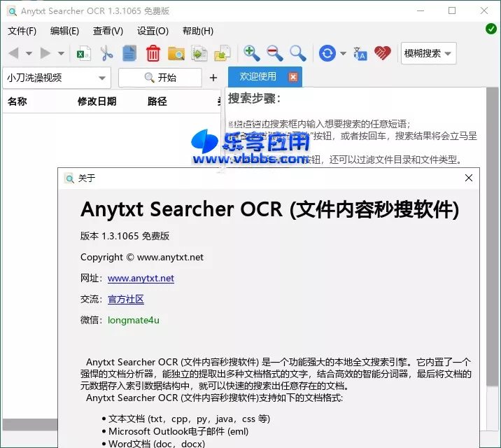Click the copy-to files icon with green arrow

click(x=199, y=53)
